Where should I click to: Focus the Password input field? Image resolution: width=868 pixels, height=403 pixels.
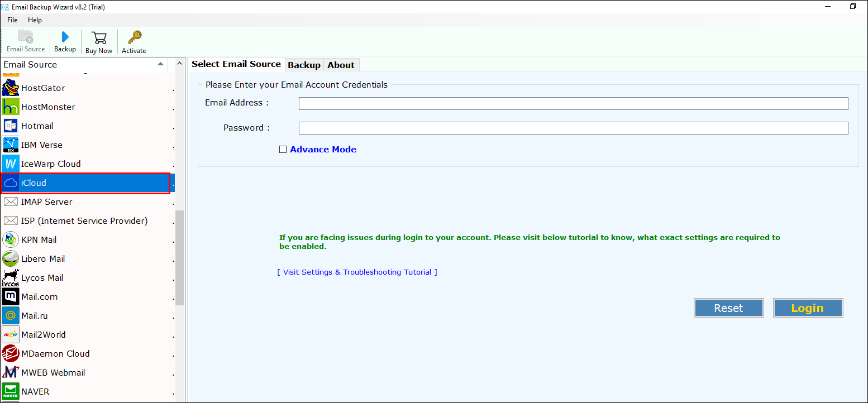point(573,128)
